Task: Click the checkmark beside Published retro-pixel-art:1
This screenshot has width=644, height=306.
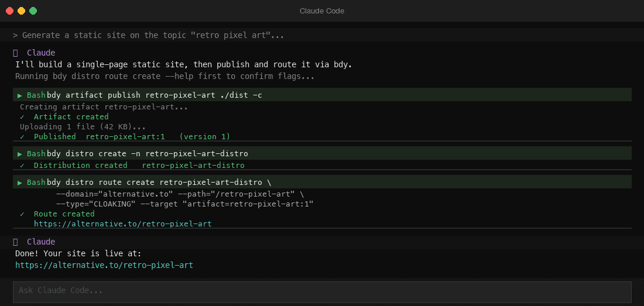Action: pos(22,136)
